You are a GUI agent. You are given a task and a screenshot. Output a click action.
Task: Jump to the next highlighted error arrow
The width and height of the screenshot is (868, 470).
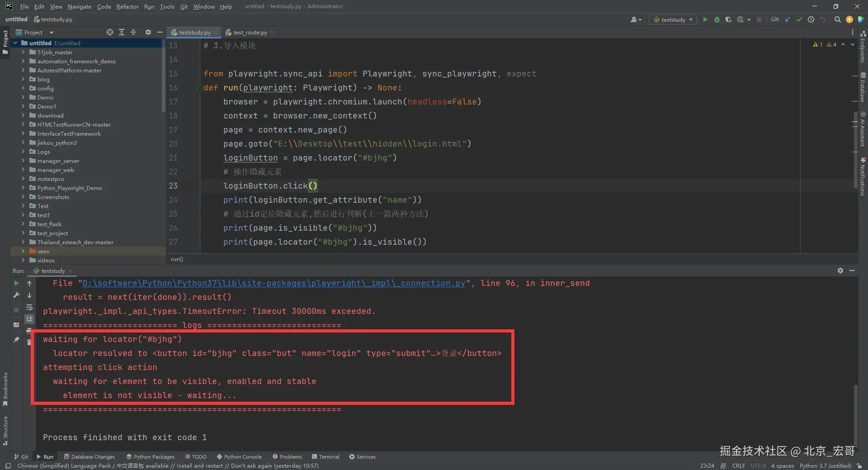(x=853, y=44)
